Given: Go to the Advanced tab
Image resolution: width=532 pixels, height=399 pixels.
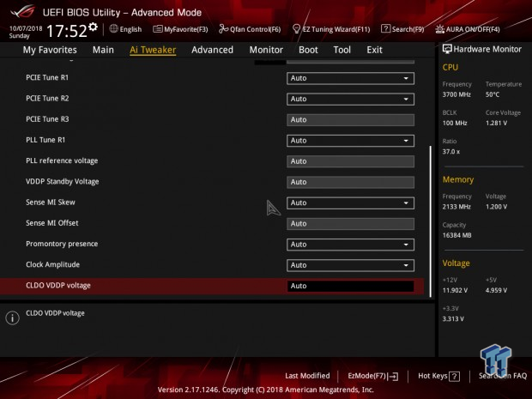Looking at the screenshot, I should pyautogui.click(x=213, y=50).
